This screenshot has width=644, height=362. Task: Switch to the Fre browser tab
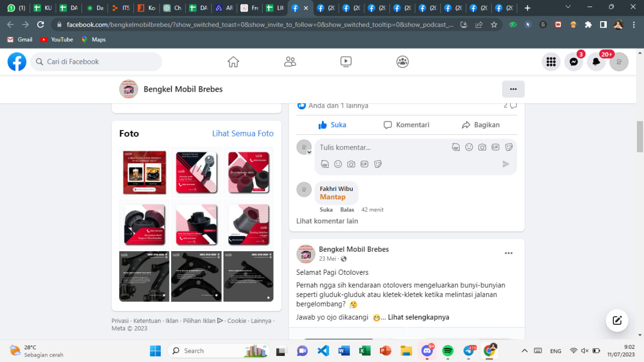250,8
